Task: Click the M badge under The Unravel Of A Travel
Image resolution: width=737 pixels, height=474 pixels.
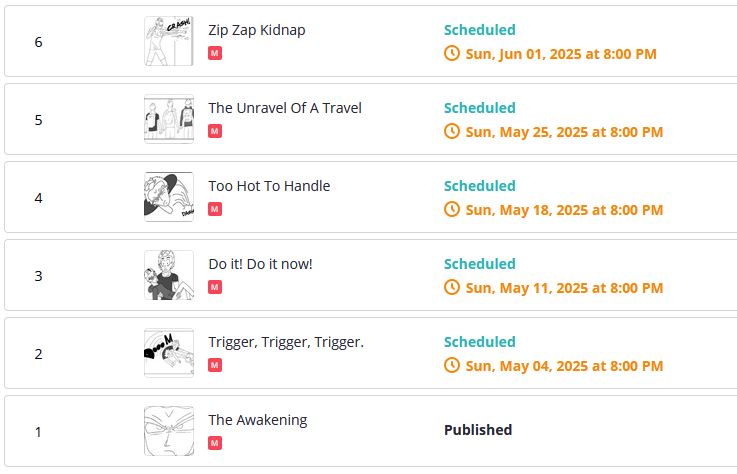Action: (215, 131)
